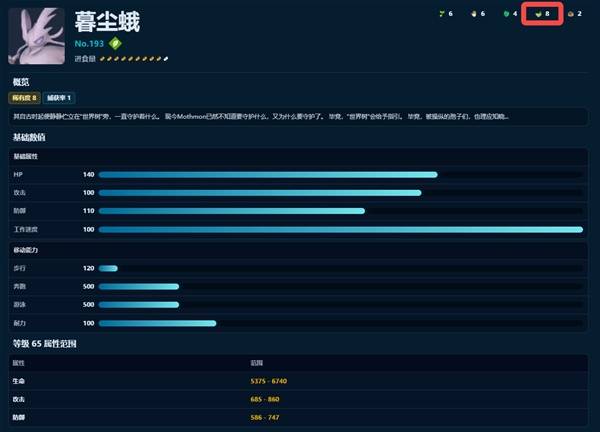Click the No.193 index number
Viewport: 600px width, 432px height.
coord(89,44)
